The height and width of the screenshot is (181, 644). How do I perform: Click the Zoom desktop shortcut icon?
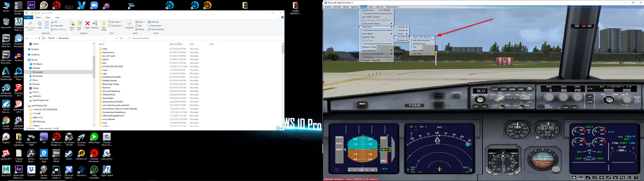point(94,5)
